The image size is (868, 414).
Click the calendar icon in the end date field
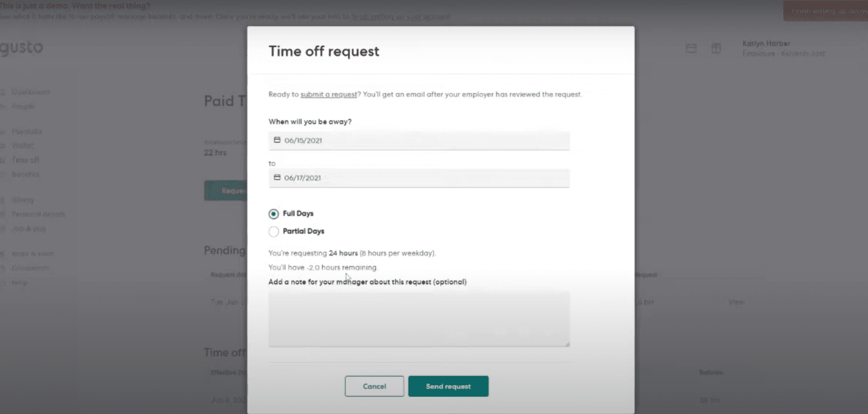(x=277, y=177)
